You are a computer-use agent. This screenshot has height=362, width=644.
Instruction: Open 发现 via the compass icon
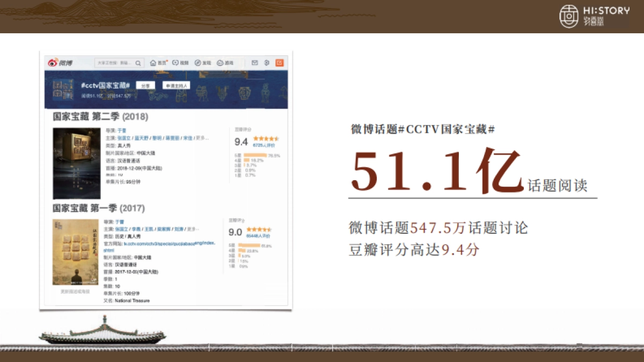197,63
